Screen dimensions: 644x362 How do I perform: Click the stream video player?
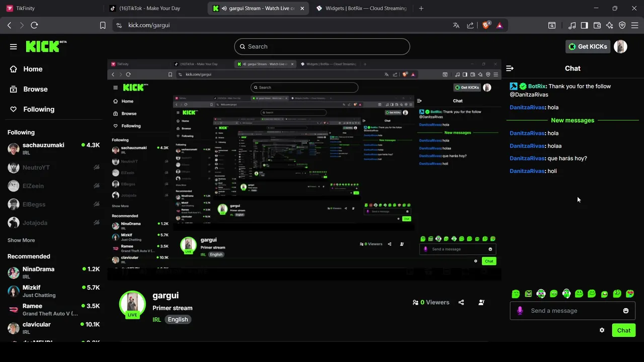click(304, 170)
